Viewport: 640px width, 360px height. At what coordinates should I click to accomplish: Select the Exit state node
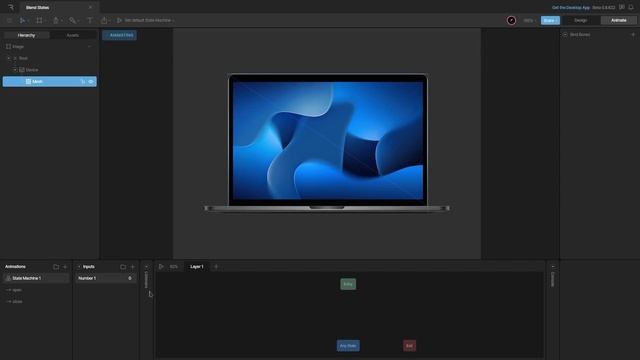[409, 346]
